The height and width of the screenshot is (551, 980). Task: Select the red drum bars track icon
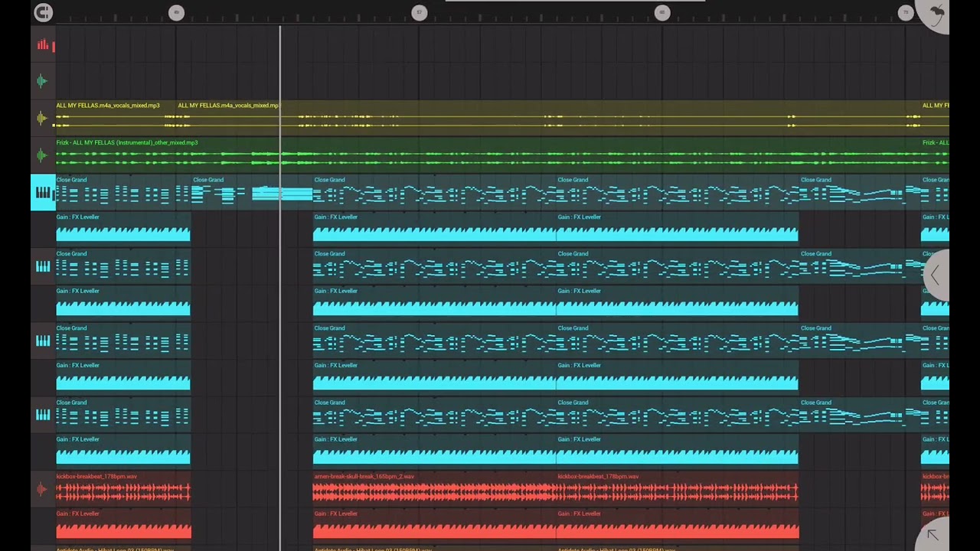pos(43,46)
